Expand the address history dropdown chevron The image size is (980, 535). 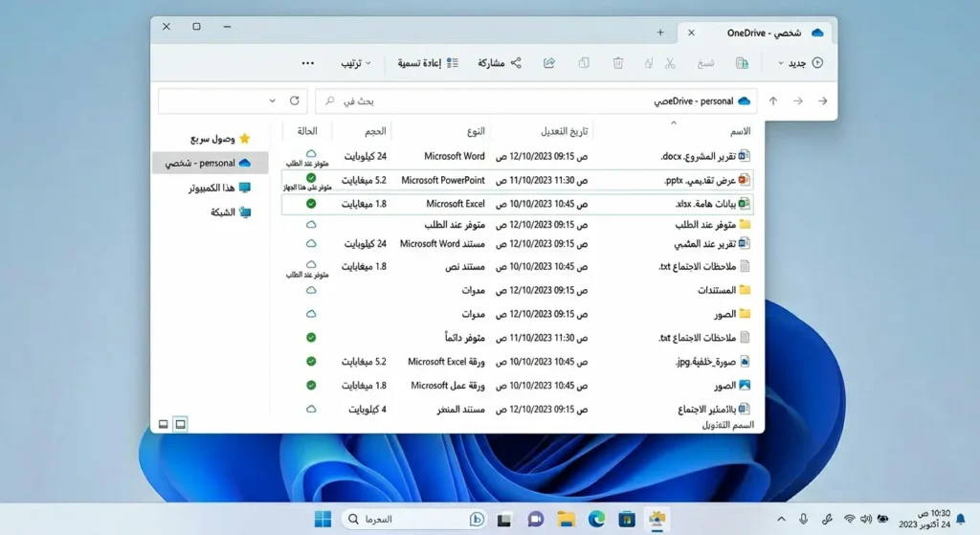[x=272, y=100]
